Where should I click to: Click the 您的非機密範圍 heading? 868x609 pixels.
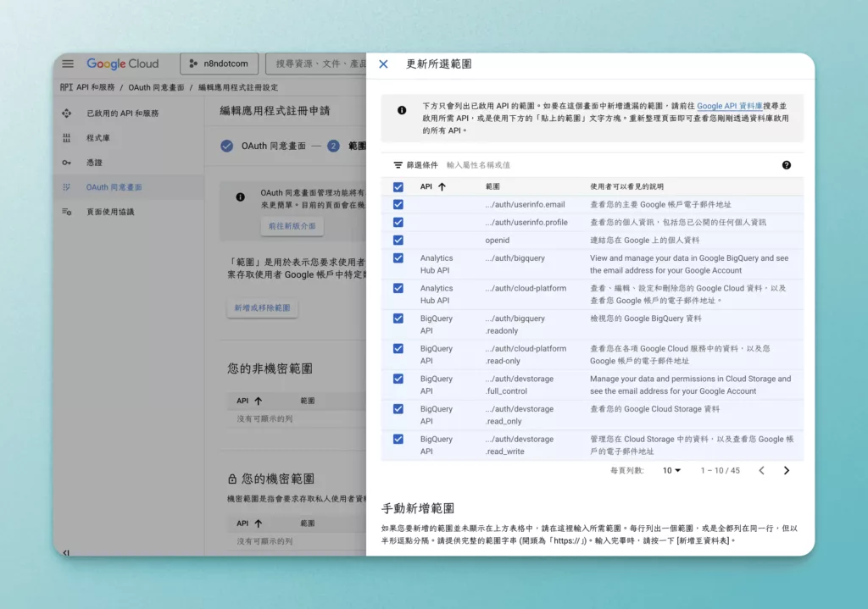point(270,369)
